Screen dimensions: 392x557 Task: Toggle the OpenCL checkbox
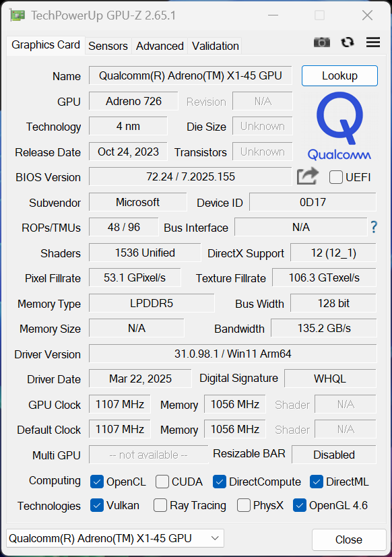(97, 482)
